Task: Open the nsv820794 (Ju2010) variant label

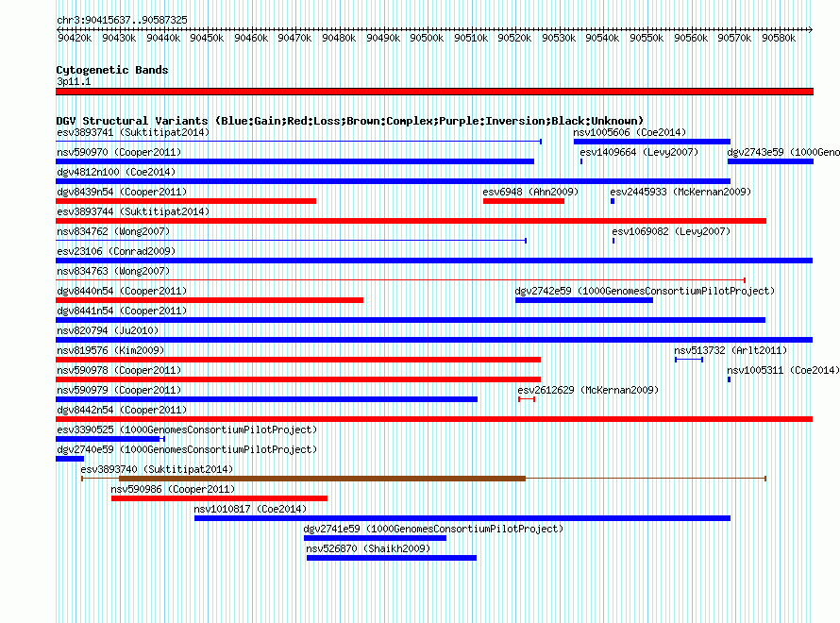Action: (x=108, y=330)
